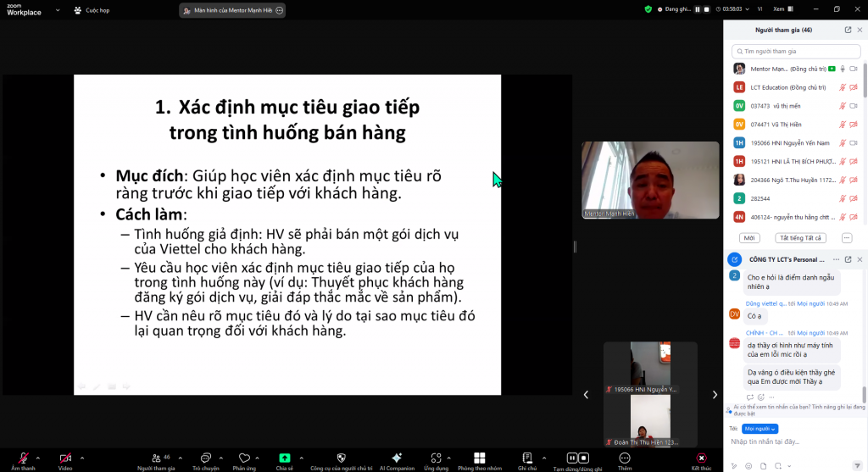This screenshot has width=868, height=472.
Task: Open emoji picker in chat composer
Action: pos(748,466)
